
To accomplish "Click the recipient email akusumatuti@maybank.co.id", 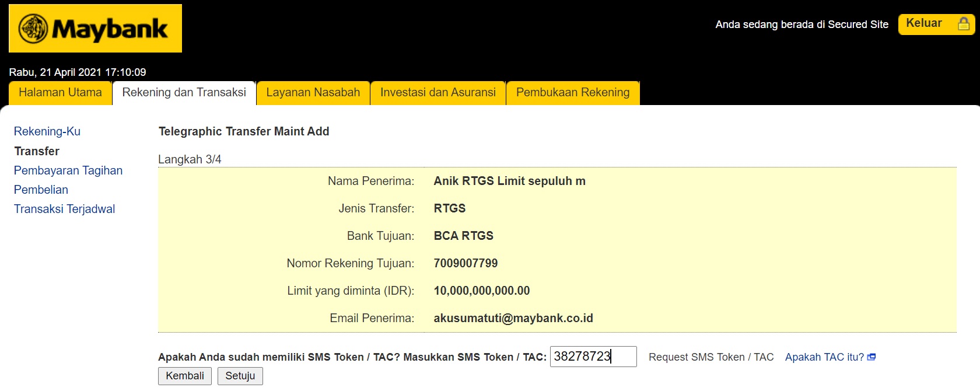I will point(513,318).
